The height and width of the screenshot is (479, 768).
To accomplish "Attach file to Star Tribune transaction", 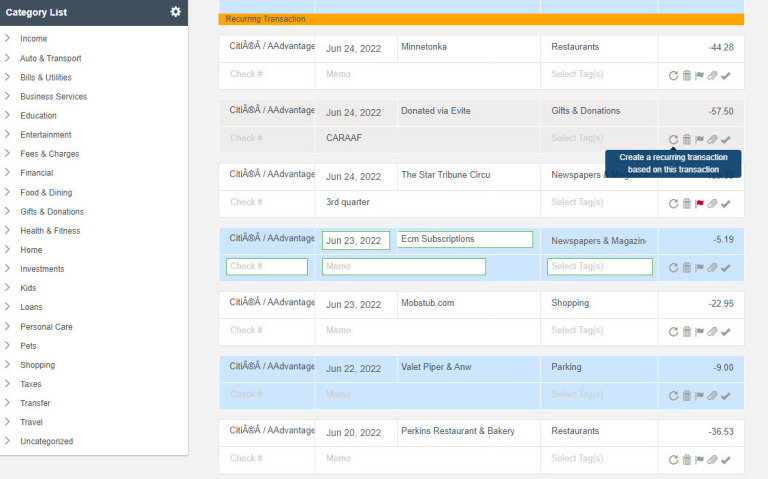I will (x=713, y=204).
